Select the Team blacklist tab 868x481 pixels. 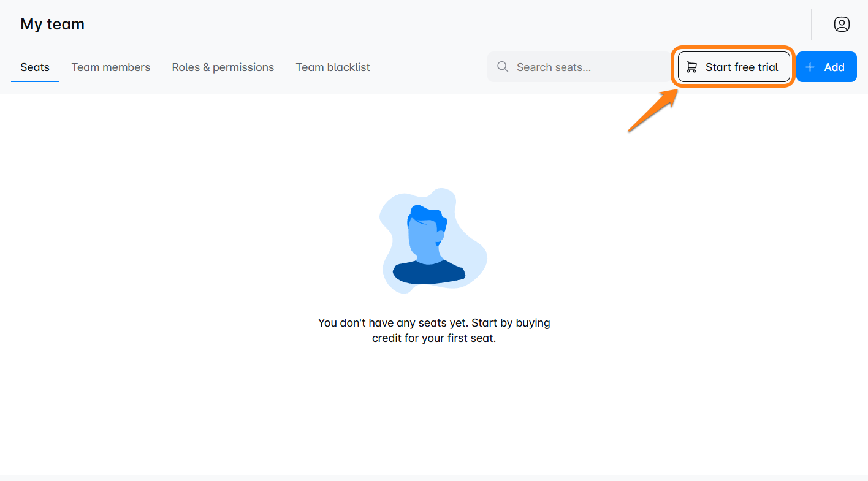(333, 67)
